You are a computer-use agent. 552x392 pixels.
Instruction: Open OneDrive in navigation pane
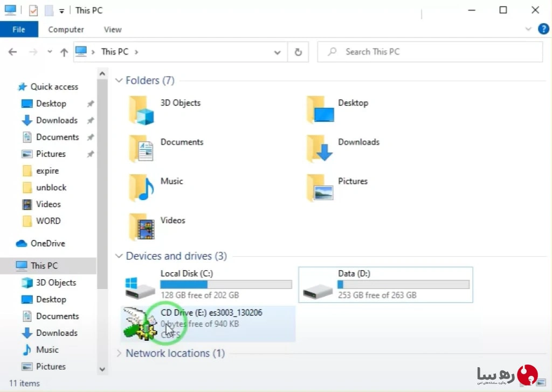pos(40,243)
